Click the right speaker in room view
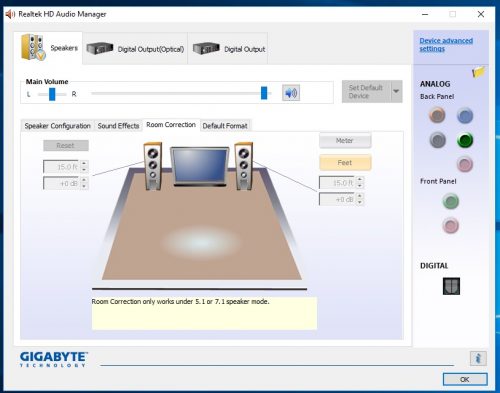This screenshot has width=500, height=393. coord(243,166)
